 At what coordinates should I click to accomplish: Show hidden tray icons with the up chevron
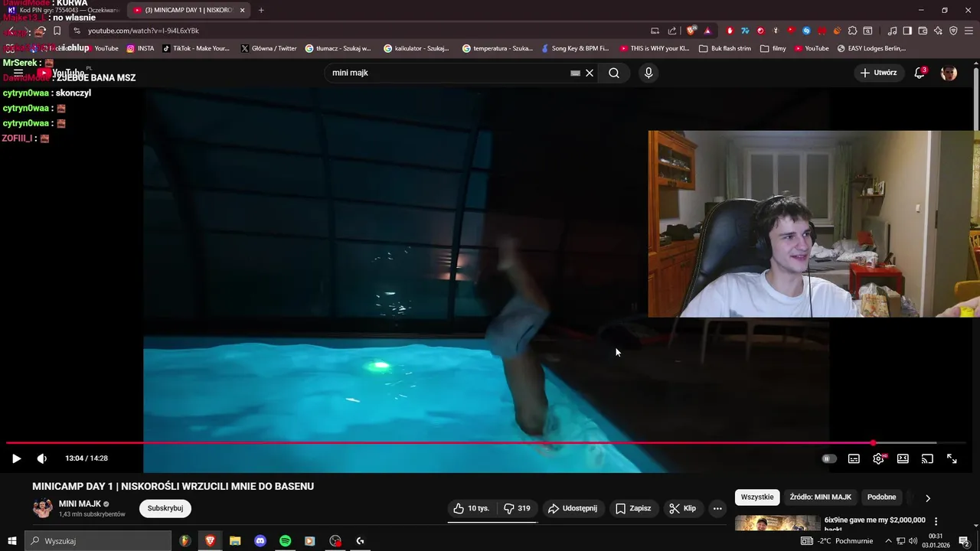point(888,541)
